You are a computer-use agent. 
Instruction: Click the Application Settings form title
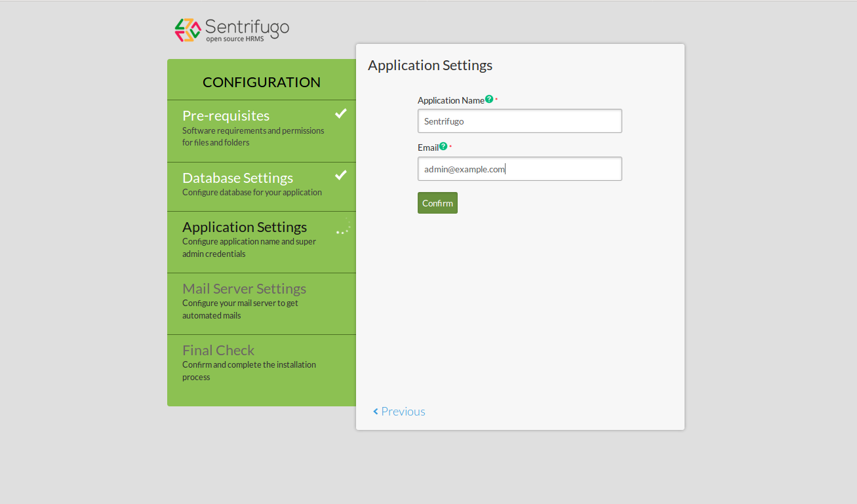point(430,65)
